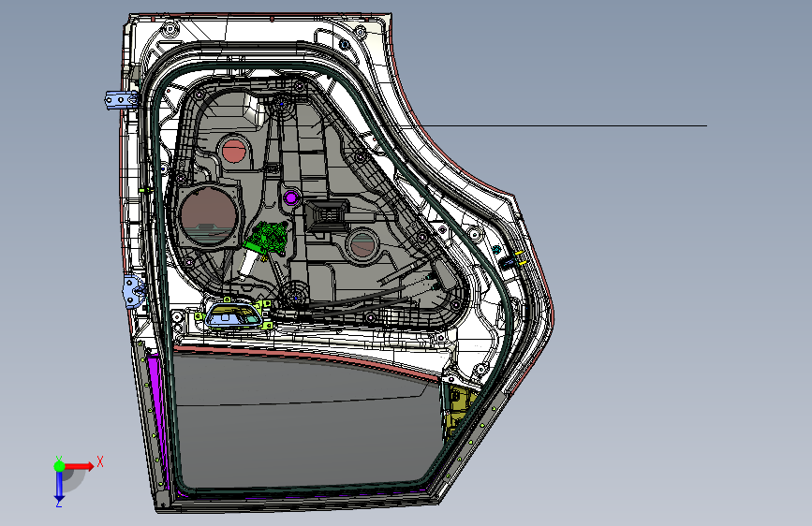Screen dimensions: 812x526
Task: Select the door latch with yellow pins
Action: 511,260
